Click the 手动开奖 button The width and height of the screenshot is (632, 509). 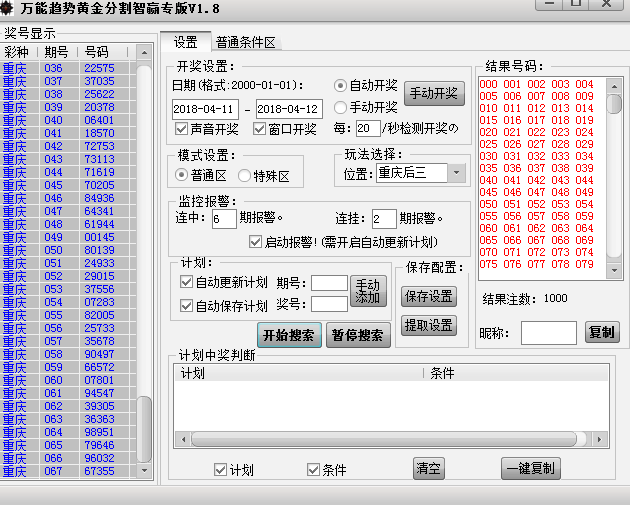434,93
